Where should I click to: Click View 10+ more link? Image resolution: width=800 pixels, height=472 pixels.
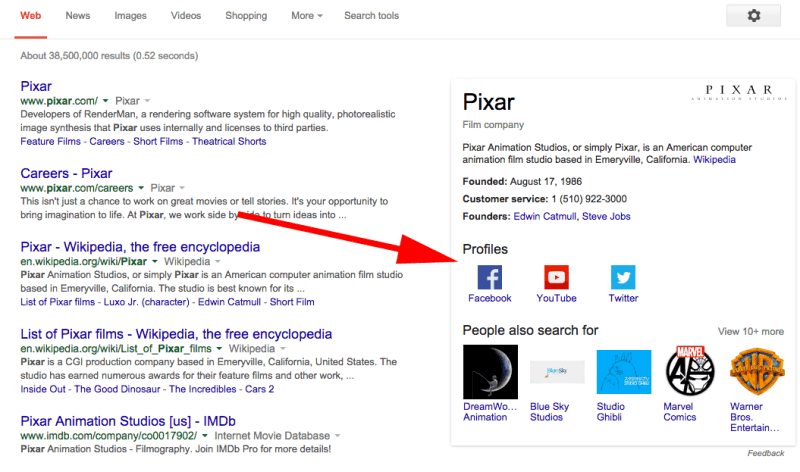[750, 331]
